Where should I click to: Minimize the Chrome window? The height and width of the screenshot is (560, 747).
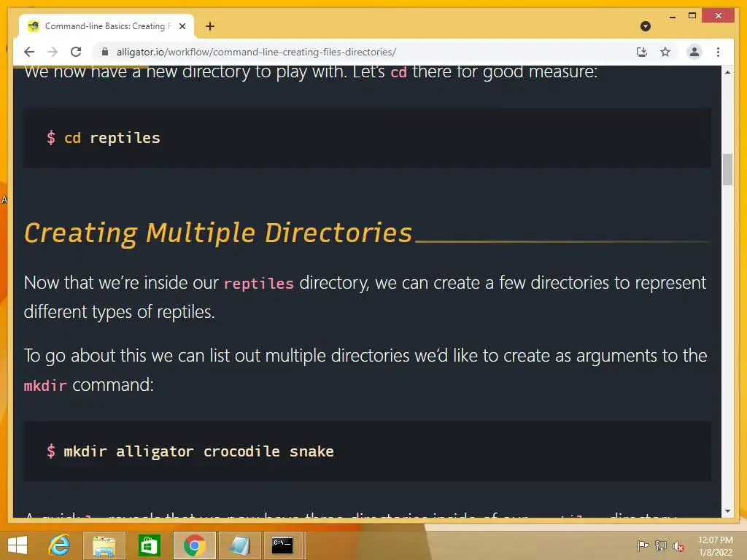tap(672, 16)
